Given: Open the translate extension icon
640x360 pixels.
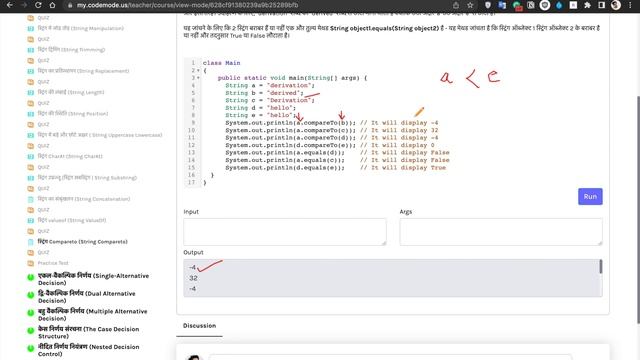Looking at the screenshot, I should pyautogui.click(x=502, y=5).
